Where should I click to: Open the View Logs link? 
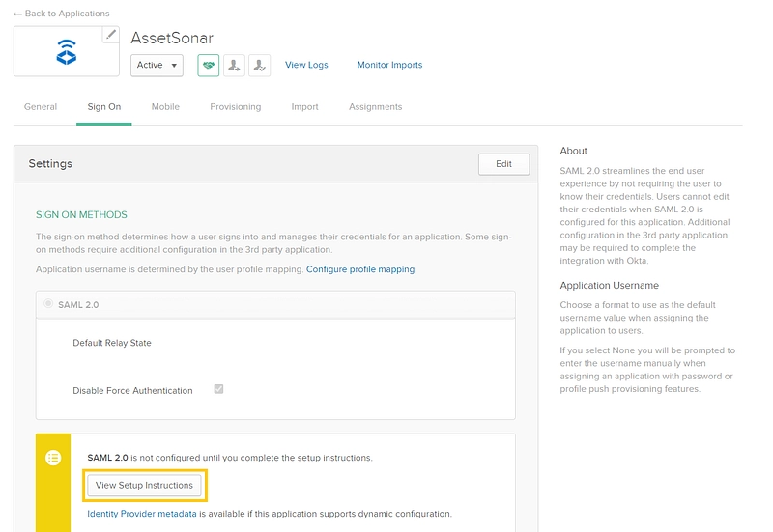coord(306,65)
